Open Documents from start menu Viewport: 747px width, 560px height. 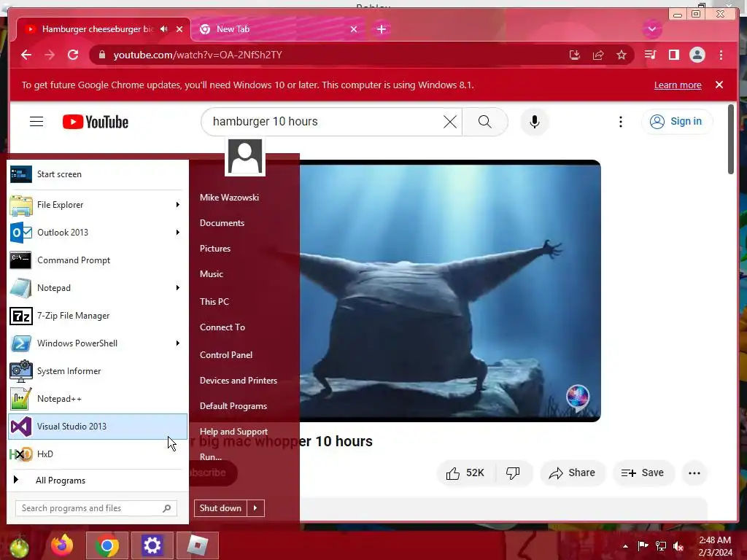[x=222, y=223]
